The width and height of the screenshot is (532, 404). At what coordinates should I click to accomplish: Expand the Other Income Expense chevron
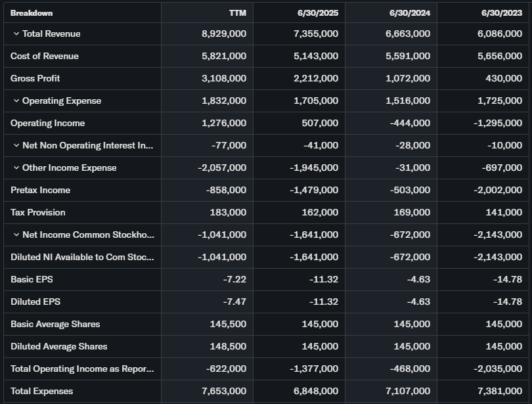(x=16, y=168)
